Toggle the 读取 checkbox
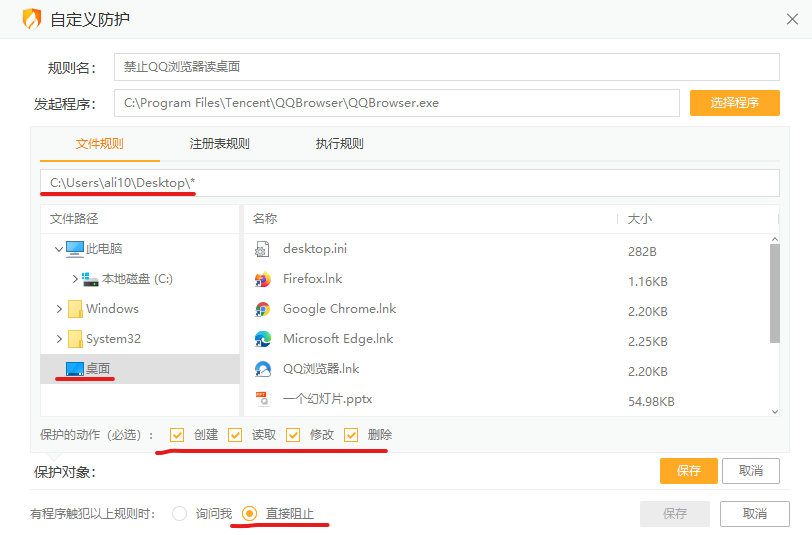Viewport: 812px width, 535px height. (235, 435)
